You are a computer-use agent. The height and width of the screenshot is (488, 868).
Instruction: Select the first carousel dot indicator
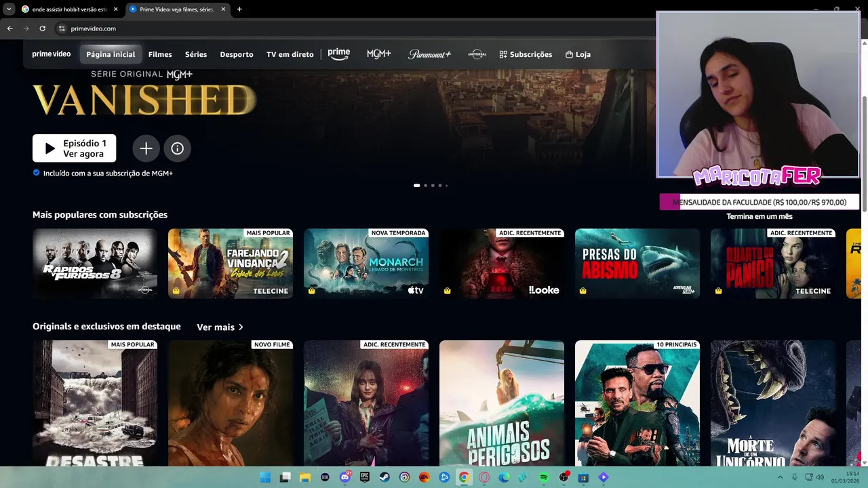[416, 185]
